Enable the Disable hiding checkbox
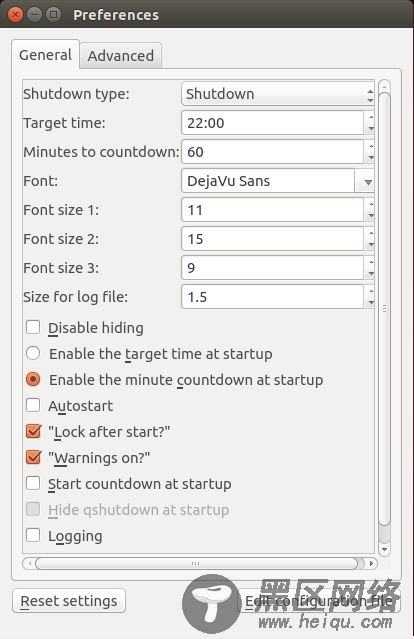This screenshot has width=414, height=639. tap(33, 327)
